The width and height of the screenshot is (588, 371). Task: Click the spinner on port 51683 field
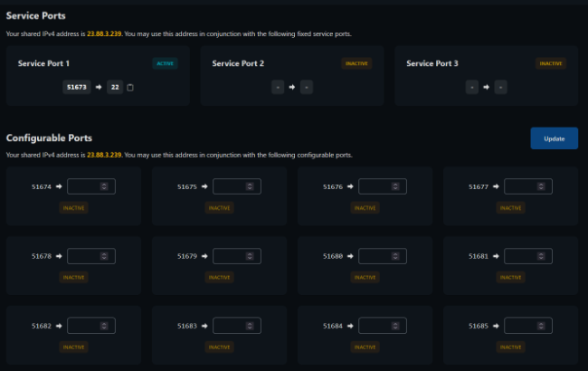(x=251, y=326)
